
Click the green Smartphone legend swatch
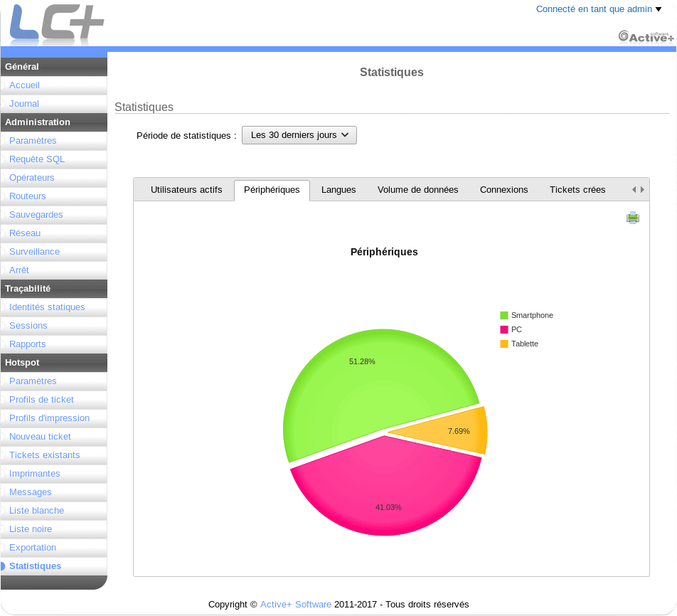pos(504,316)
